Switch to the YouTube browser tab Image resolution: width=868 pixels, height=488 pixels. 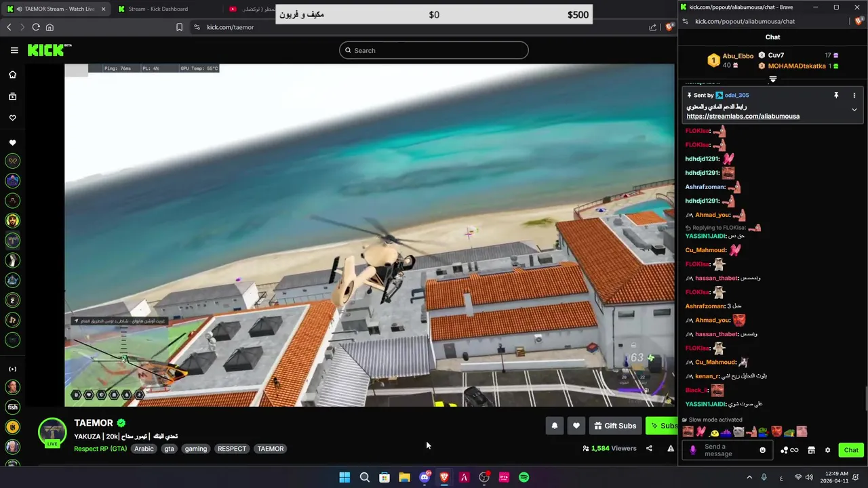click(x=251, y=9)
